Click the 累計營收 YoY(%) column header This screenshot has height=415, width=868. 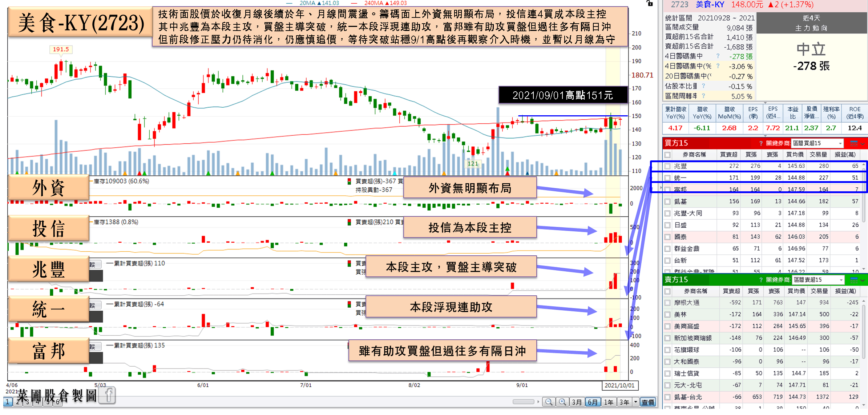675,113
